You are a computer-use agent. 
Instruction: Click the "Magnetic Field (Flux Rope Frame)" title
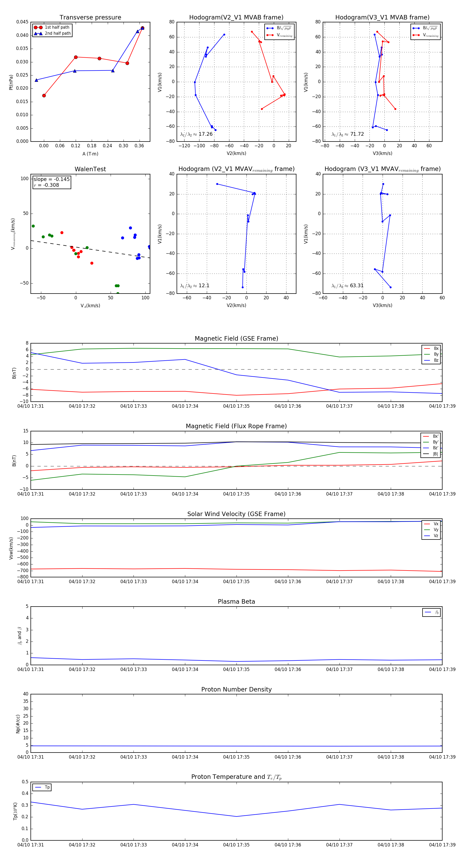(x=236, y=426)
